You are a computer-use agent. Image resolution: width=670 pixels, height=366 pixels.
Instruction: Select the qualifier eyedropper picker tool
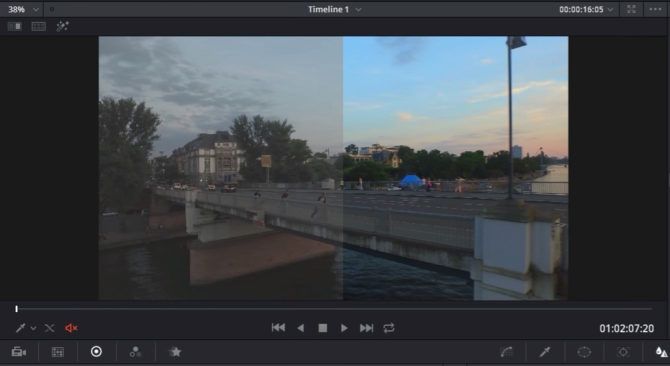20,328
